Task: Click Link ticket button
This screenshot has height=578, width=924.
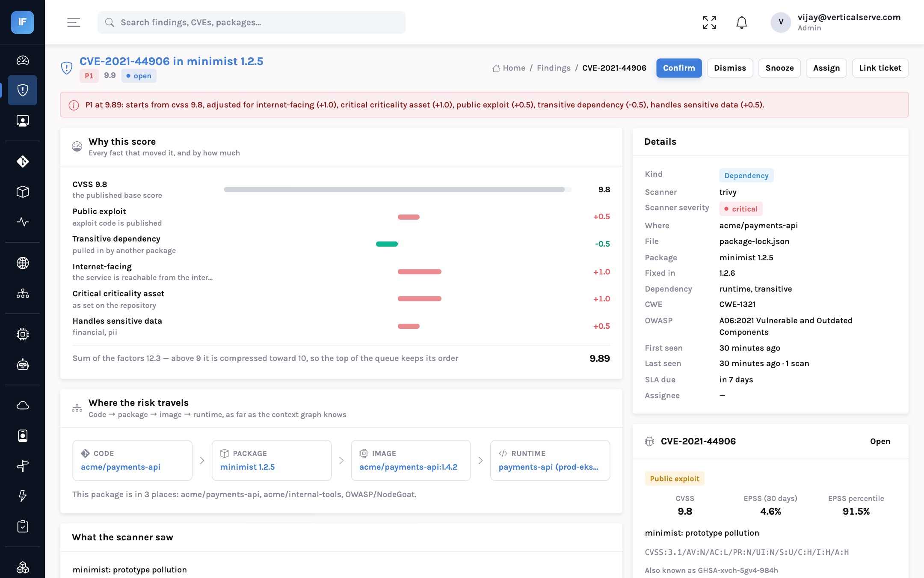Action: [880, 68]
